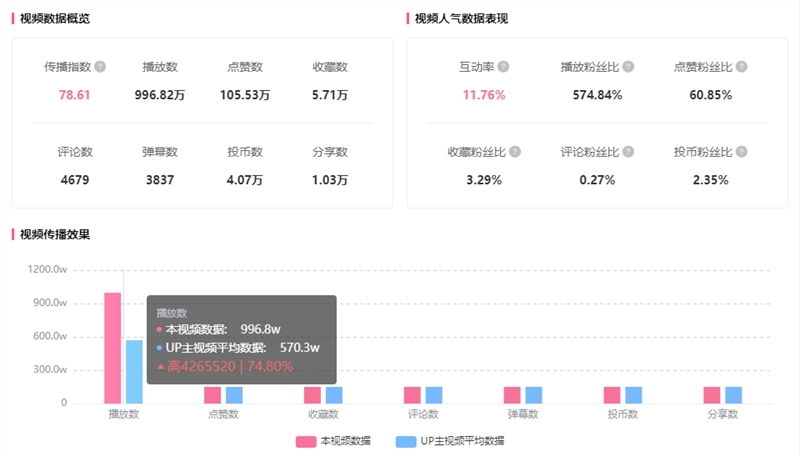Click help icon beside 收藏粉丝比
This screenshot has height=456, width=800.
515,151
